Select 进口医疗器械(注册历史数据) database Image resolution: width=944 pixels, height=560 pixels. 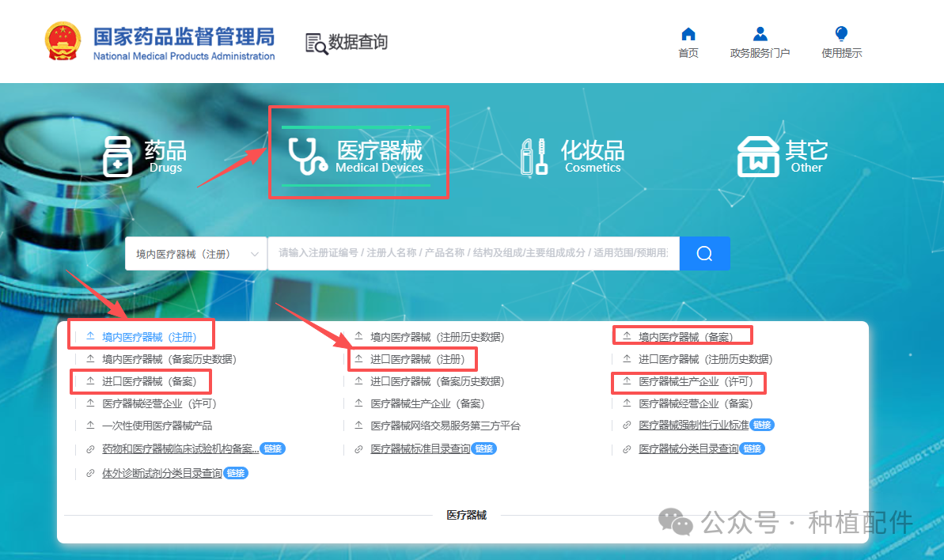[x=706, y=359]
